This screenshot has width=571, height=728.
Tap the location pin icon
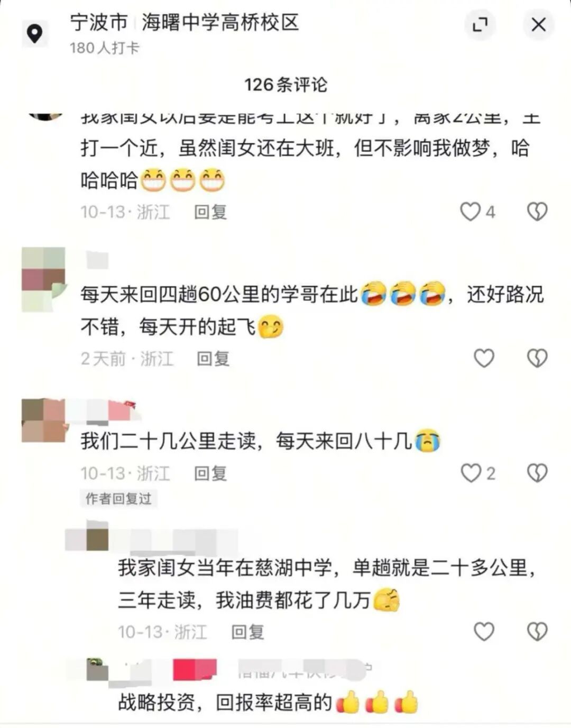[x=35, y=33]
